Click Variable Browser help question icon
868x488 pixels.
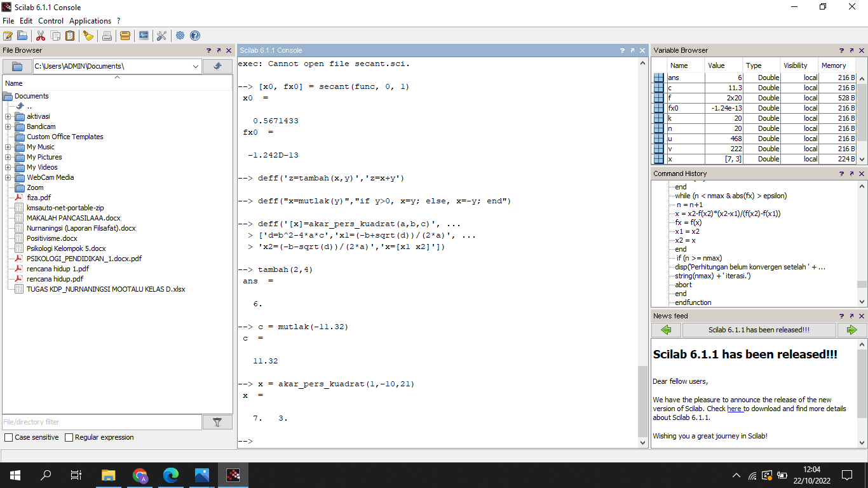click(x=841, y=50)
